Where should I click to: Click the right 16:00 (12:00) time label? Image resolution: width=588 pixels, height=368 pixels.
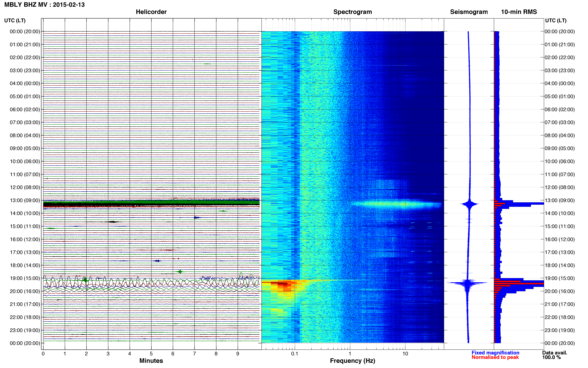point(560,239)
